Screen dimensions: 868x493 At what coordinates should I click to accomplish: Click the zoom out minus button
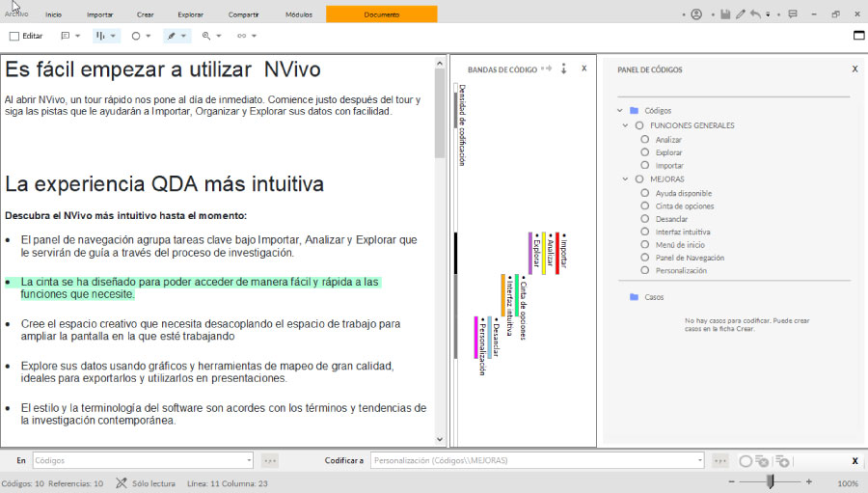[731, 482]
